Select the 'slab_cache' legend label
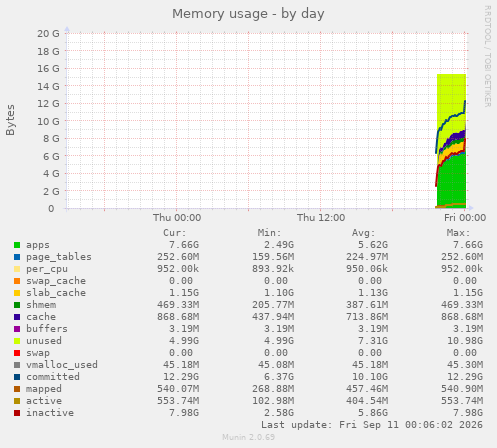The width and height of the screenshot is (497, 448). [56, 293]
